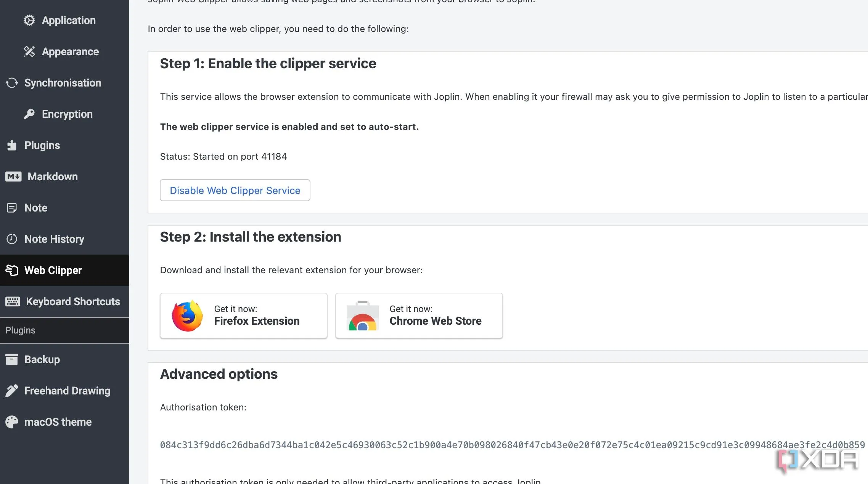Click the Plugins section header in sidebar
Image resolution: width=868 pixels, height=484 pixels.
(x=64, y=330)
